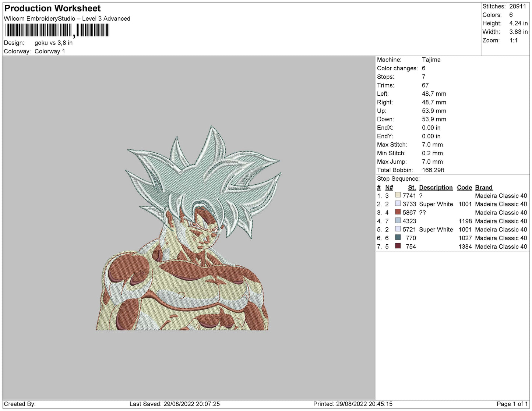532x411 pixels.
Task: Click the 'Page 1 of 1' indicator
Action: click(x=512, y=404)
